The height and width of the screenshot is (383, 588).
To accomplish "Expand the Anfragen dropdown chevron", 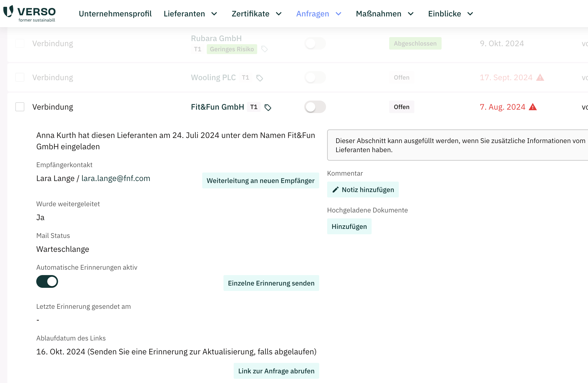I will pyautogui.click(x=338, y=14).
